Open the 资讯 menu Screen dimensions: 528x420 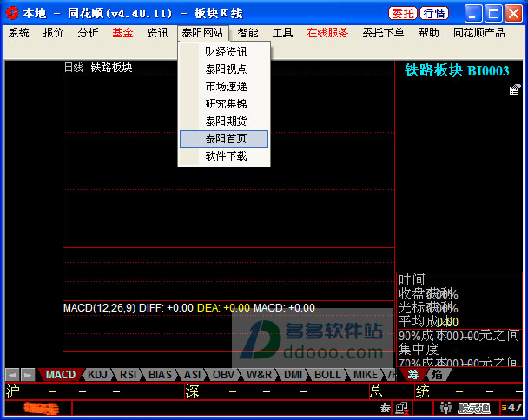[157, 33]
